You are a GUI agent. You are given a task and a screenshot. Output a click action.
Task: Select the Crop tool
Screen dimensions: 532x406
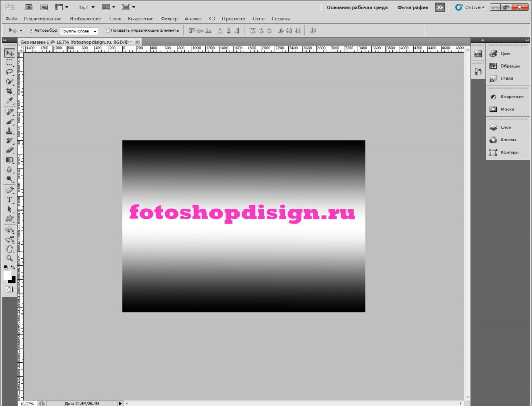(9, 91)
